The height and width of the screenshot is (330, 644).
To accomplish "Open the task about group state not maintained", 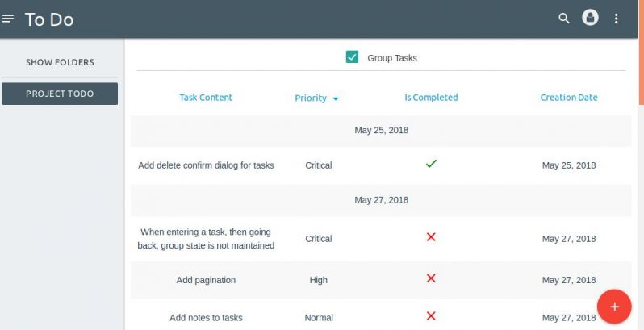I will pos(206,239).
